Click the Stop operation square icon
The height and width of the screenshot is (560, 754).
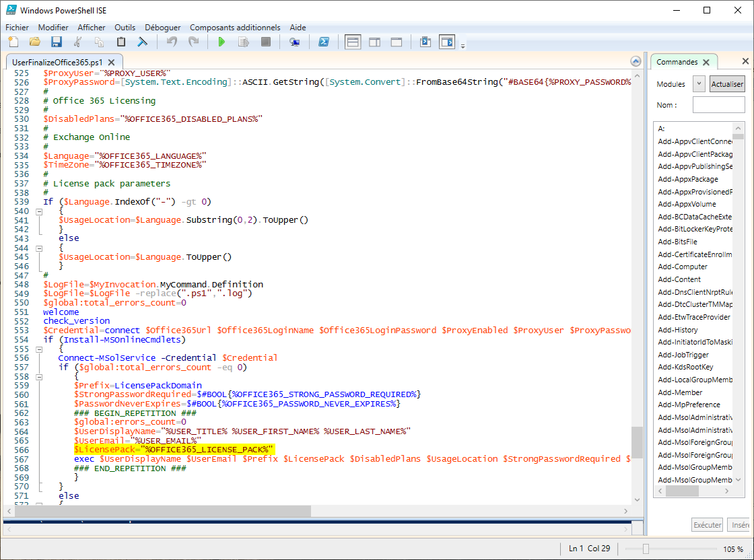[265, 42]
